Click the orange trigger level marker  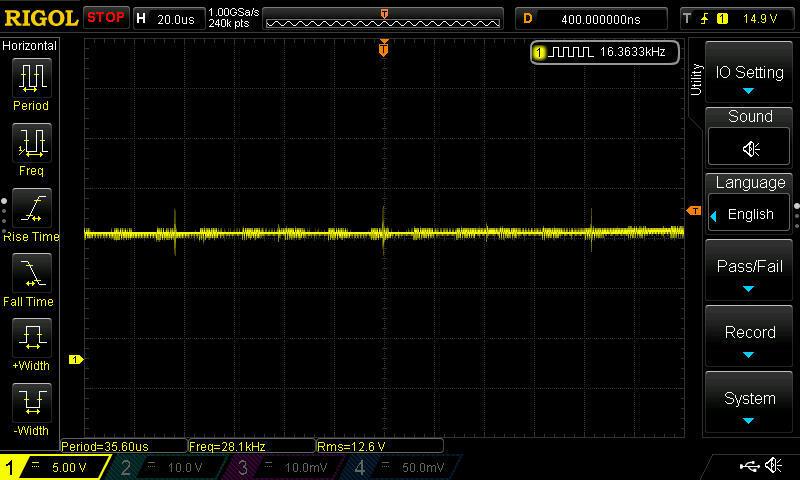(x=693, y=211)
